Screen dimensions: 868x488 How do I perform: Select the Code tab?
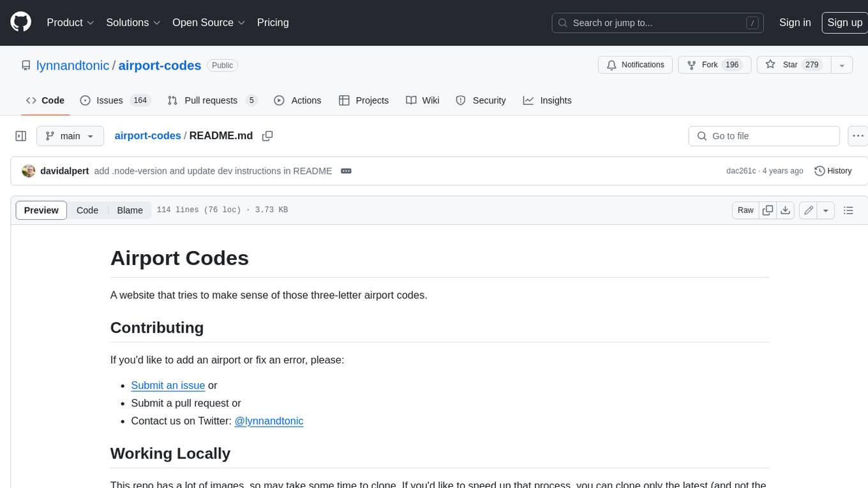coord(45,100)
